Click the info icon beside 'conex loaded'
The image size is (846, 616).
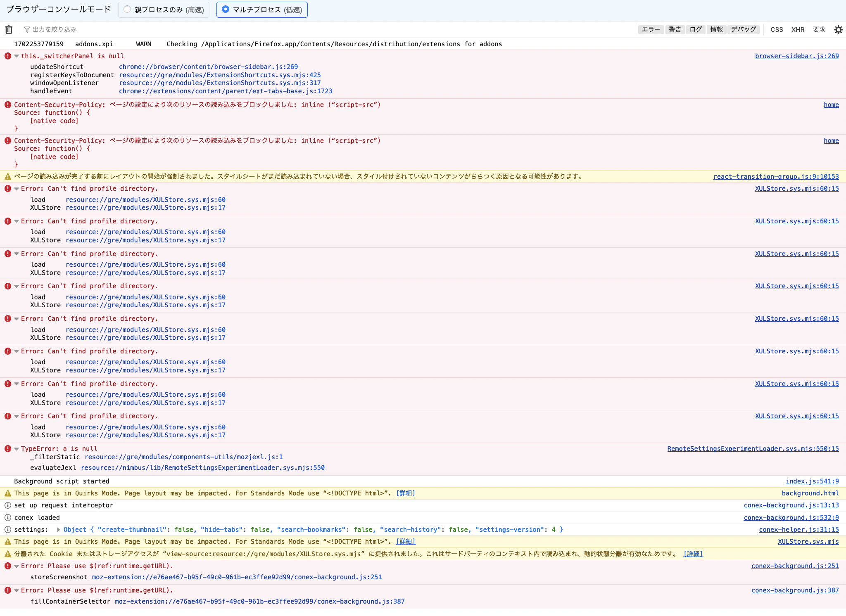pyautogui.click(x=8, y=517)
